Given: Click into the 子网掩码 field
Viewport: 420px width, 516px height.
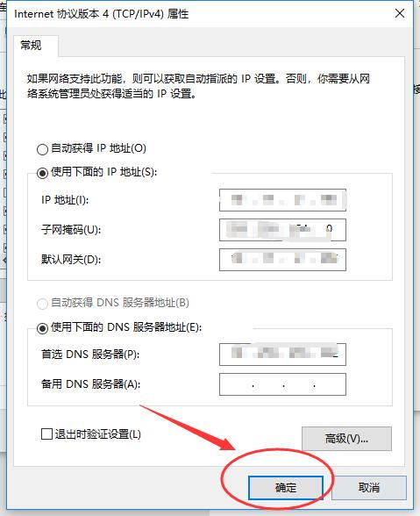Looking at the screenshot, I should coord(282,230).
